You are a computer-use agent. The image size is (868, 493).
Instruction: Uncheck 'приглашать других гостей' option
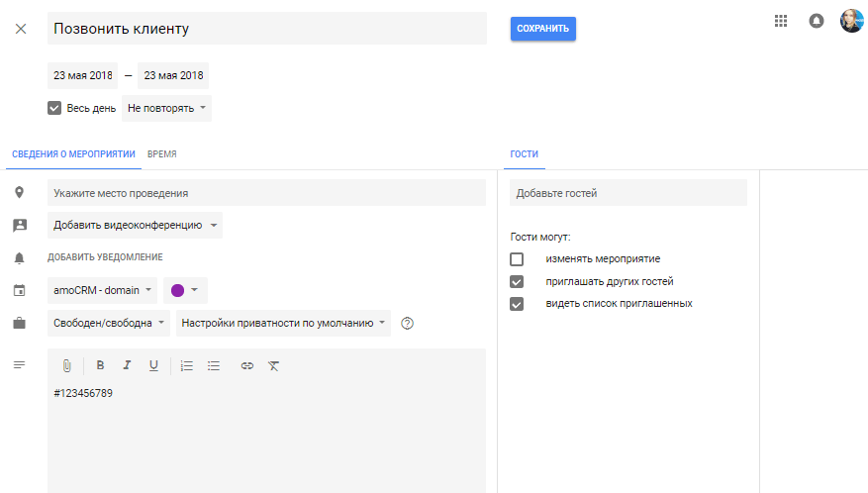click(517, 281)
